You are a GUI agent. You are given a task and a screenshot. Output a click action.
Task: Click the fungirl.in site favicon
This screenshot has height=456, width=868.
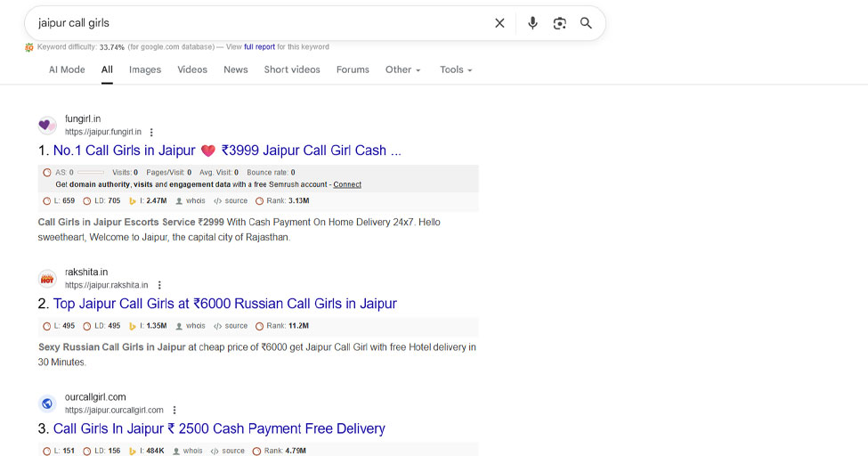(x=47, y=126)
